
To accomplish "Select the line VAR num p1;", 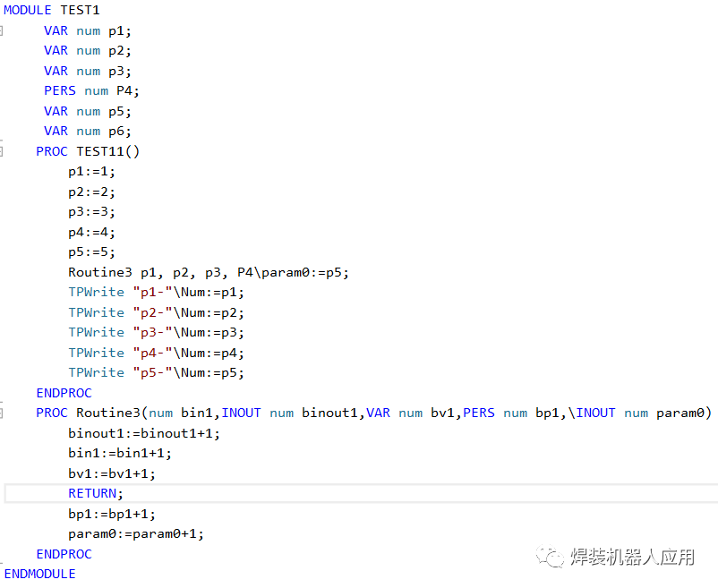I will click(x=88, y=31).
